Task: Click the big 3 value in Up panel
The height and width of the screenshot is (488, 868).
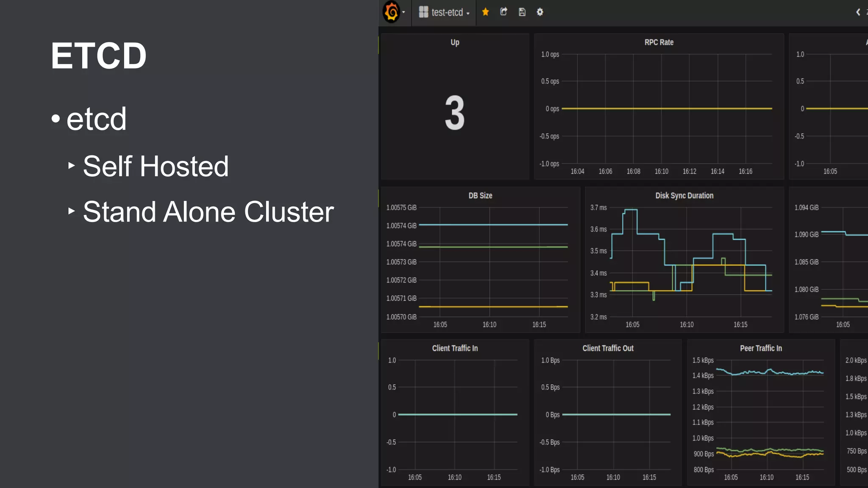Action: pos(455,113)
